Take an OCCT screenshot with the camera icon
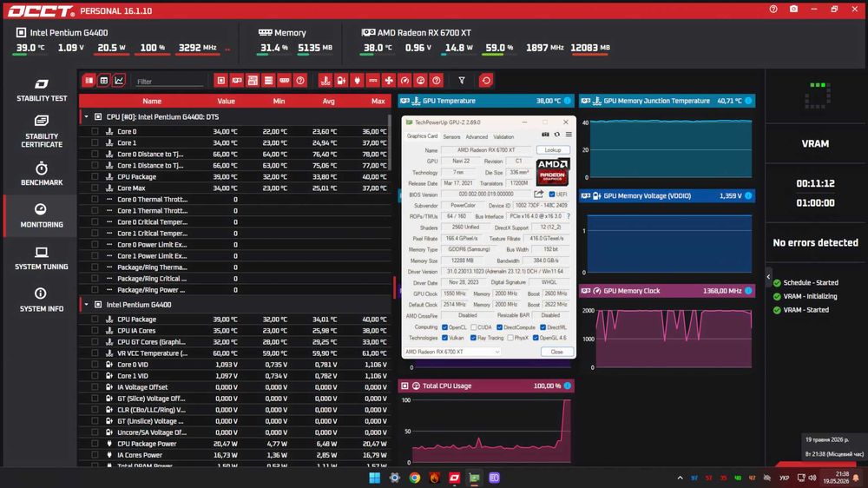Screen dimensions: 868x488 click(793, 10)
